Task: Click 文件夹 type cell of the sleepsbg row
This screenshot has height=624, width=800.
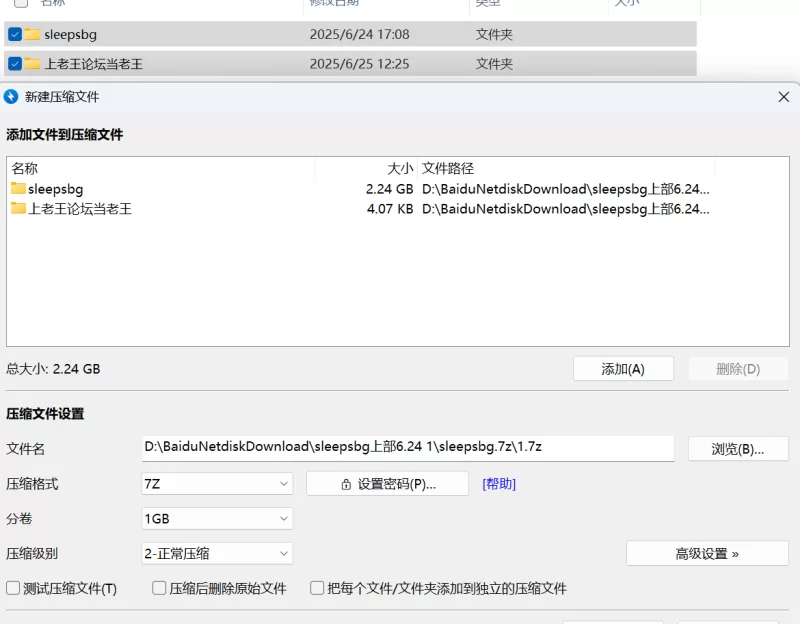Action: pyautogui.click(x=494, y=34)
